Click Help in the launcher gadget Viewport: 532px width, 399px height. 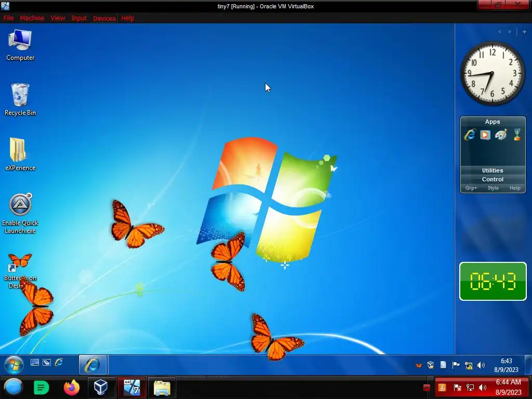pyautogui.click(x=515, y=188)
